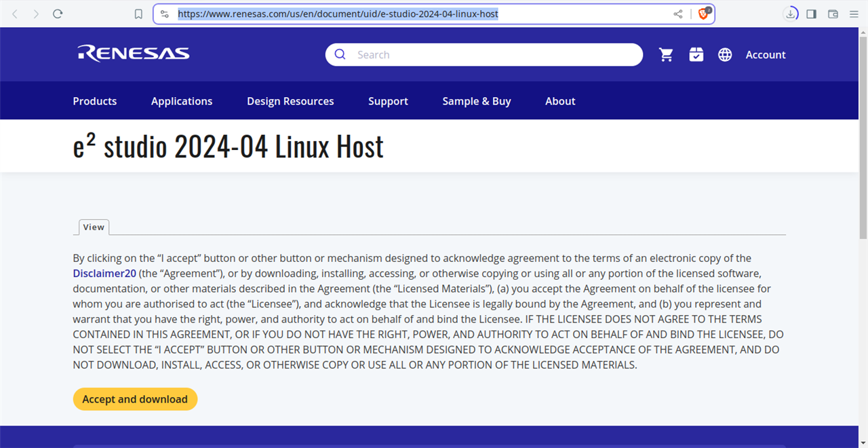Open the order status box icon
Viewport: 868px width, 448px height.
(696, 55)
